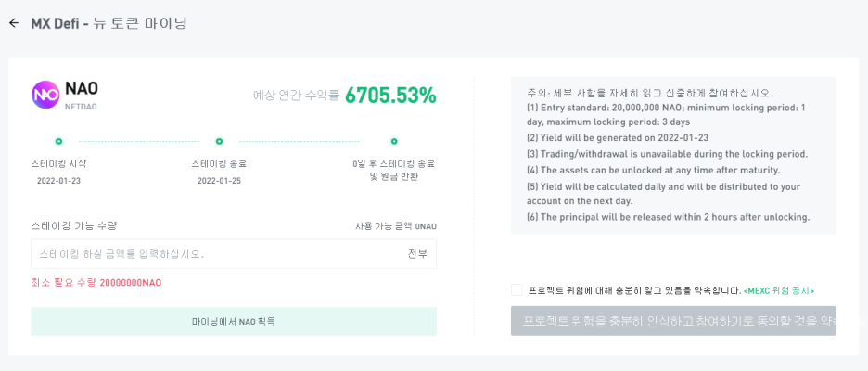Click the 6705.53% annual yield value
The width and height of the screenshot is (868, 371).
[x=390, y=96]
